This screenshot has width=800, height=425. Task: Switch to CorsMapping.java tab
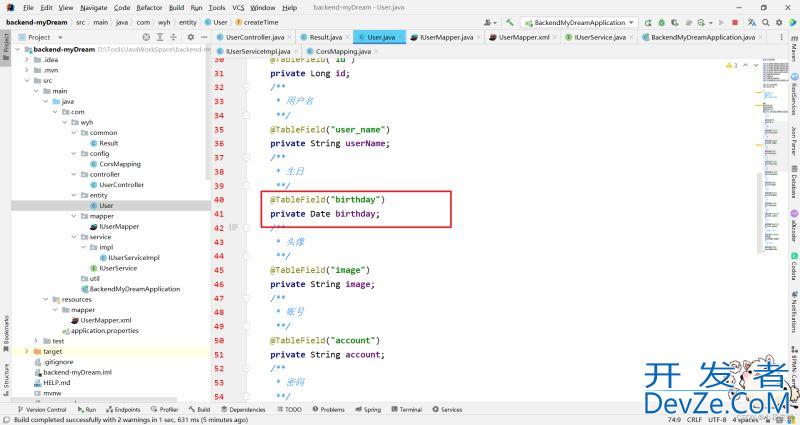coord(340,52)
